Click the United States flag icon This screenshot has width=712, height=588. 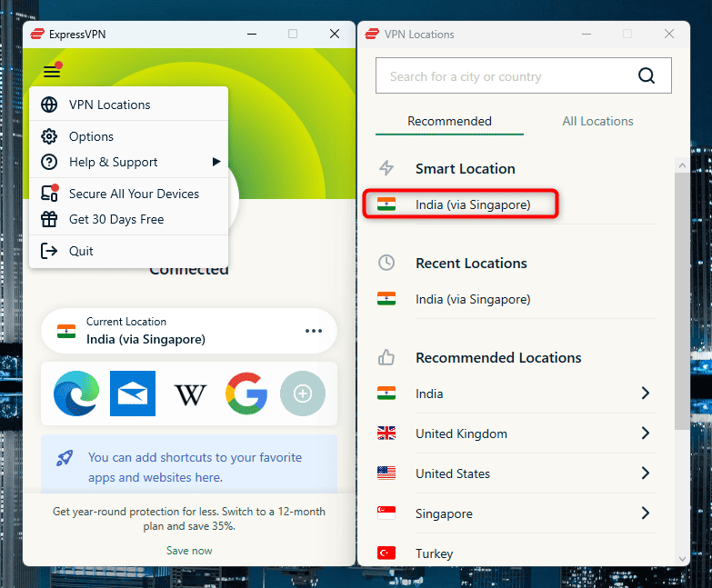click(386, 473)
